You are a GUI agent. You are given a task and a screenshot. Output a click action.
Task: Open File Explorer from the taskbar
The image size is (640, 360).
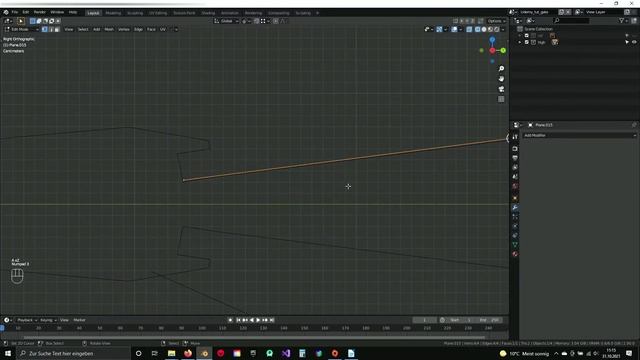(171, 353)
